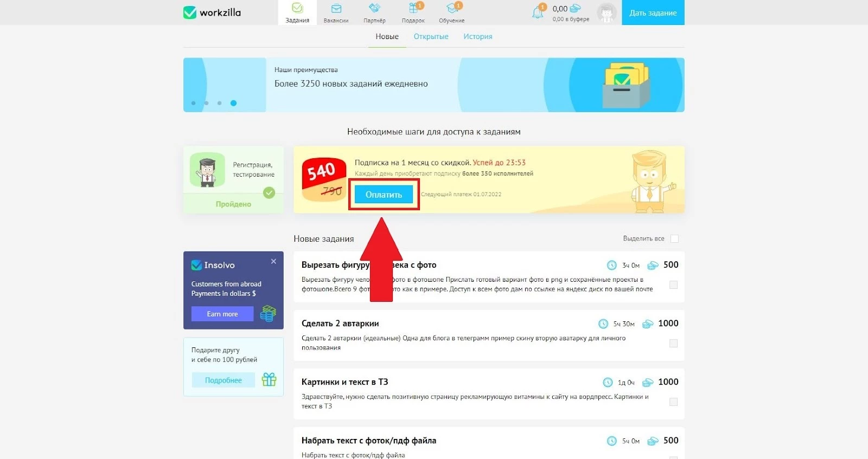Switch to the История tab
Screen dimensions: 868x459
477,36
